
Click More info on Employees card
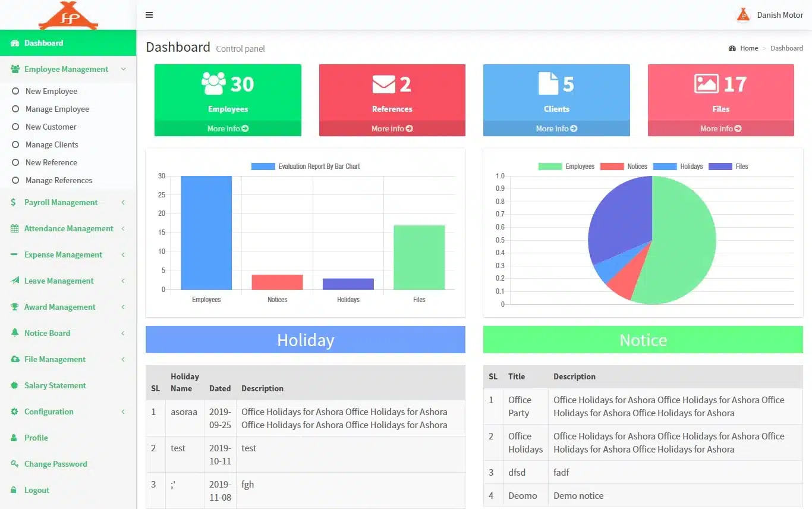[228, 128]
